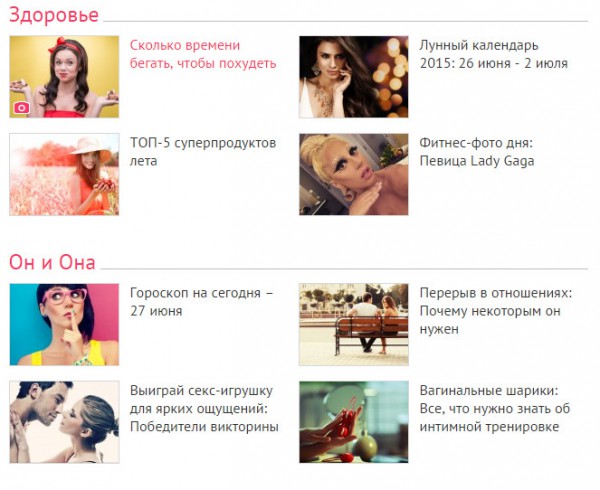This screenshot has height=490, width=600.
Task: Click thumbnail of couple on bench
Action: point(354,324)
